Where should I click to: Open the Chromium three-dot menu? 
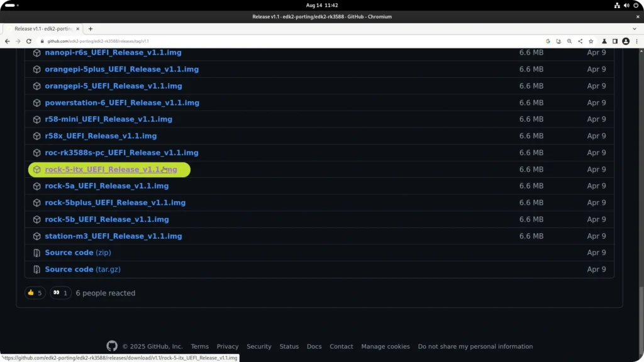tap(636, 41)
